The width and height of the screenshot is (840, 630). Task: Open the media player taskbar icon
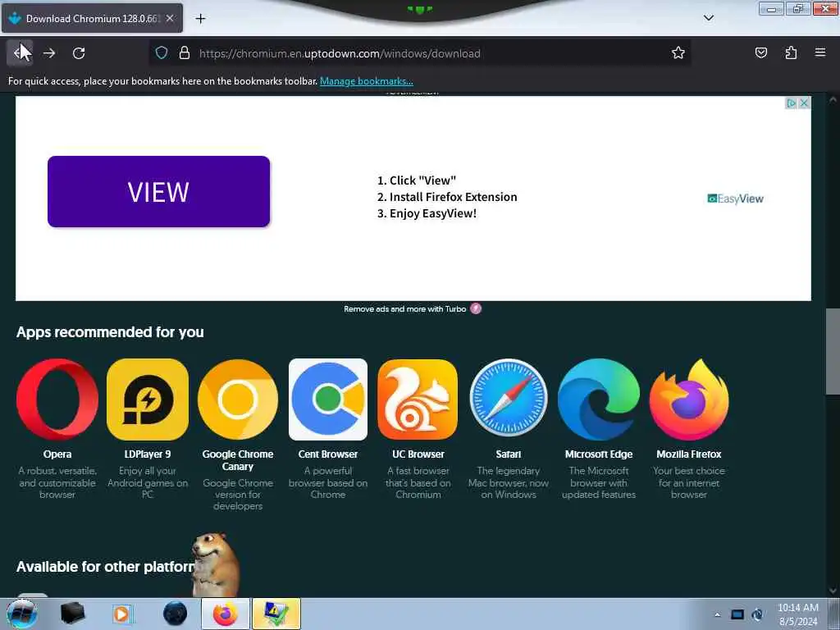[x=122, y=614]
